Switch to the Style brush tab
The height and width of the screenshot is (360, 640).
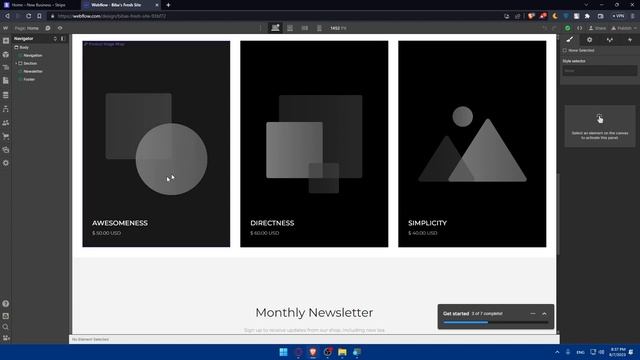(570, 40)
